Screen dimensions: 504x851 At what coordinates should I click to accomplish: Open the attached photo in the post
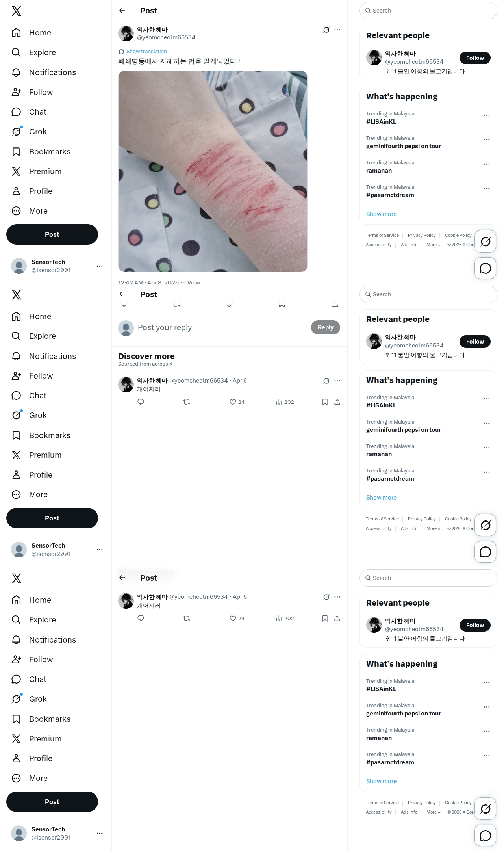click(213, 171)
